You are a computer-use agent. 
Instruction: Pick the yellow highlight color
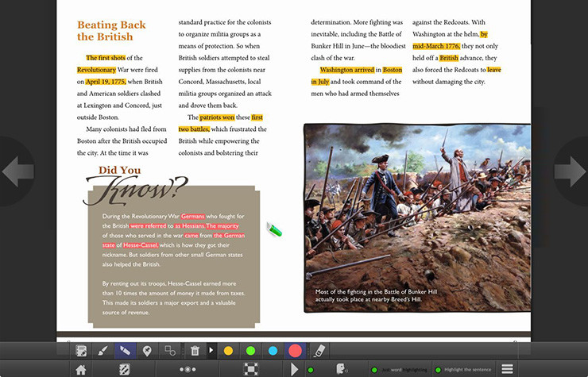click(x=228, y=351)
